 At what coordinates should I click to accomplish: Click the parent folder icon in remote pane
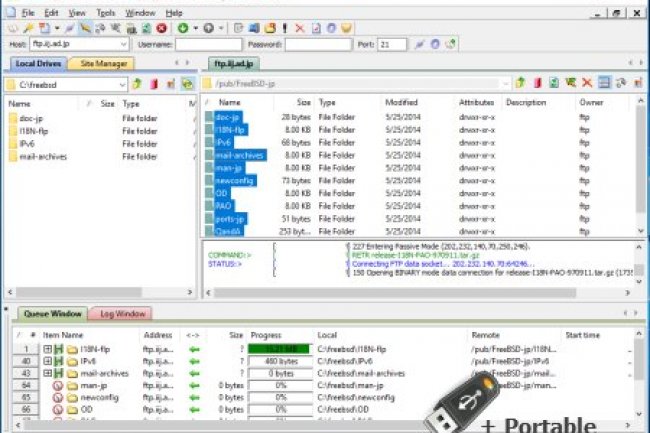pyautogui.click(x=520, y=82)
